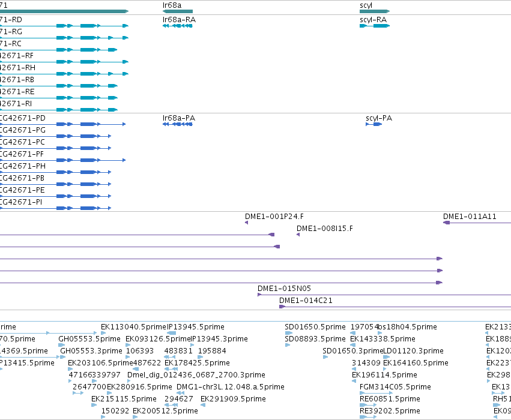Click the Ir68a gene label
Viewport: 511px width, 420px height.
point(172,5)
